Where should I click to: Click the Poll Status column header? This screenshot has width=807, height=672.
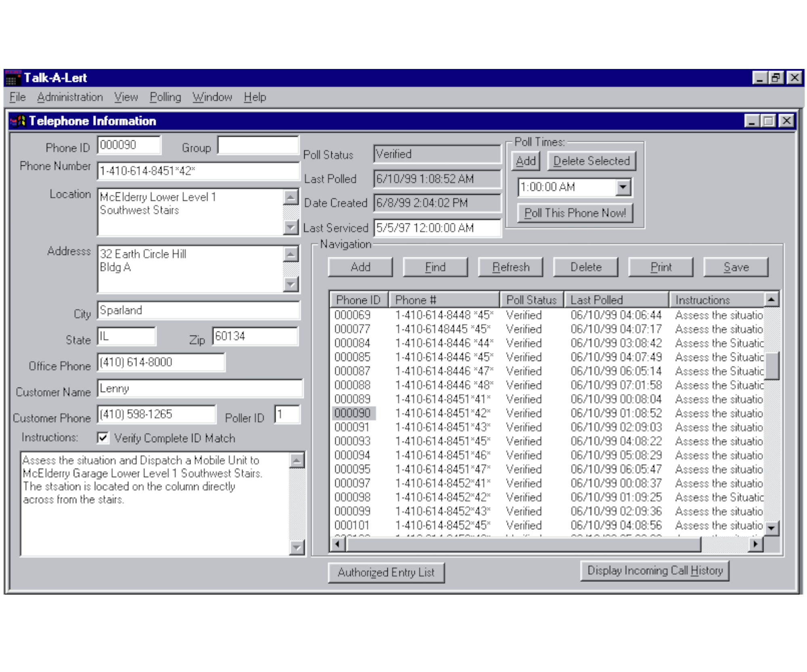[532, 300]
